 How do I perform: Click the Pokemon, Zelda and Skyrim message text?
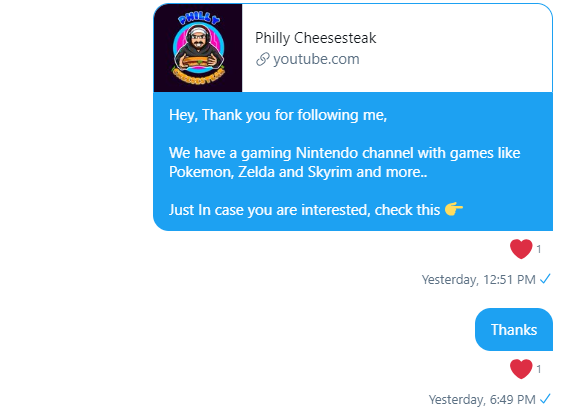[298, 172]
